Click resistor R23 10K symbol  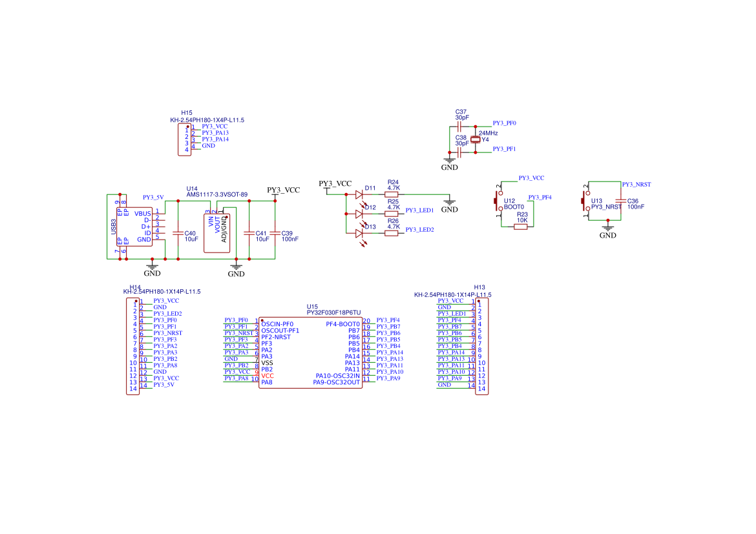click(x=521, y=227)
